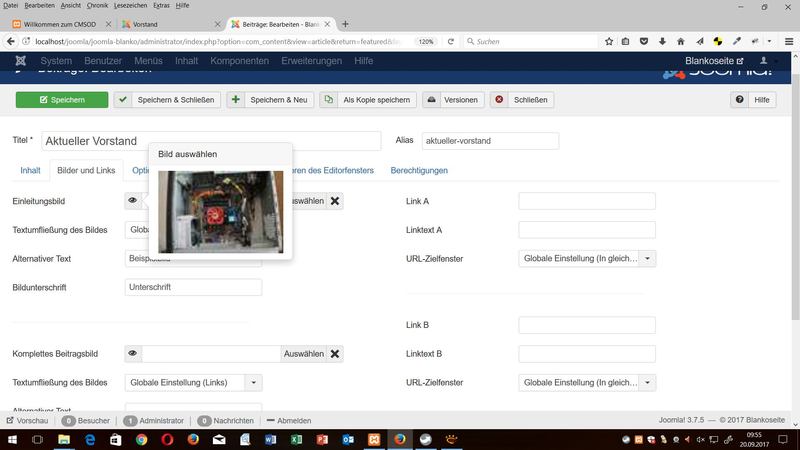The width and height of the screenshot is (800, 450).
Task: Click the green Speichern button
Action: coord(61,100)
